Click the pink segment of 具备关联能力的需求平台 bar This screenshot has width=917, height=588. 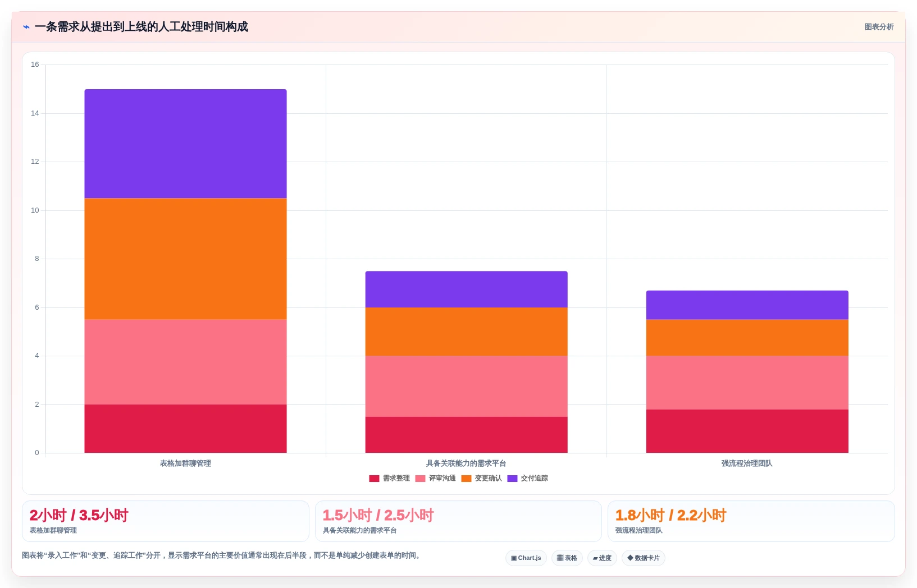click(x=466, y=386)
